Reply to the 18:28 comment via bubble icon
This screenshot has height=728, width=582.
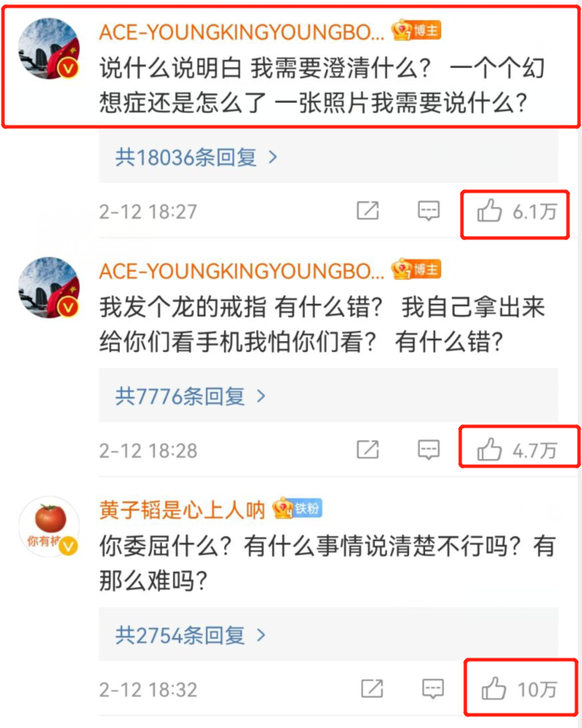(x=428, y=450)
